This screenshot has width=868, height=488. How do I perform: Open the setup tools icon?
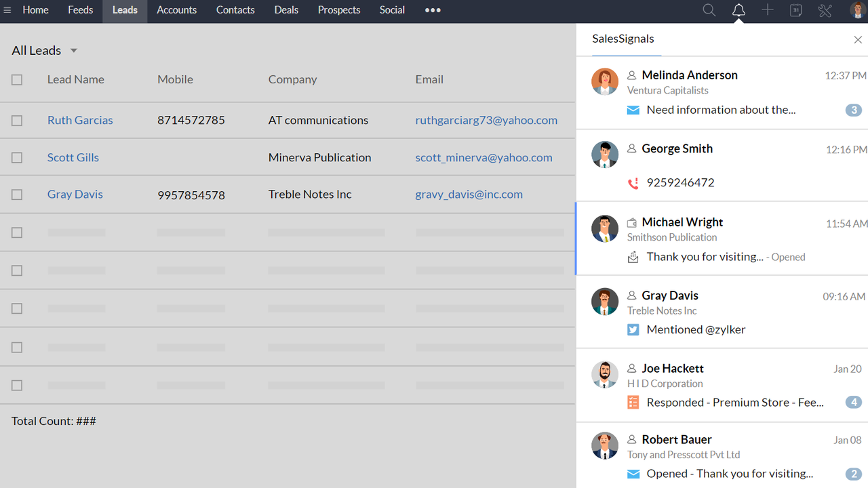pos(825,10)
